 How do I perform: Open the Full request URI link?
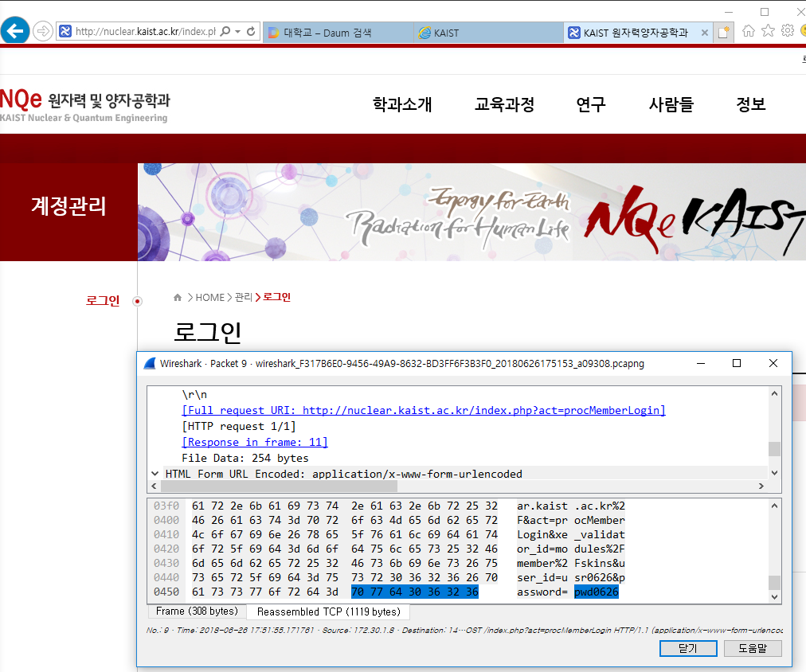[x=424, y=411]
